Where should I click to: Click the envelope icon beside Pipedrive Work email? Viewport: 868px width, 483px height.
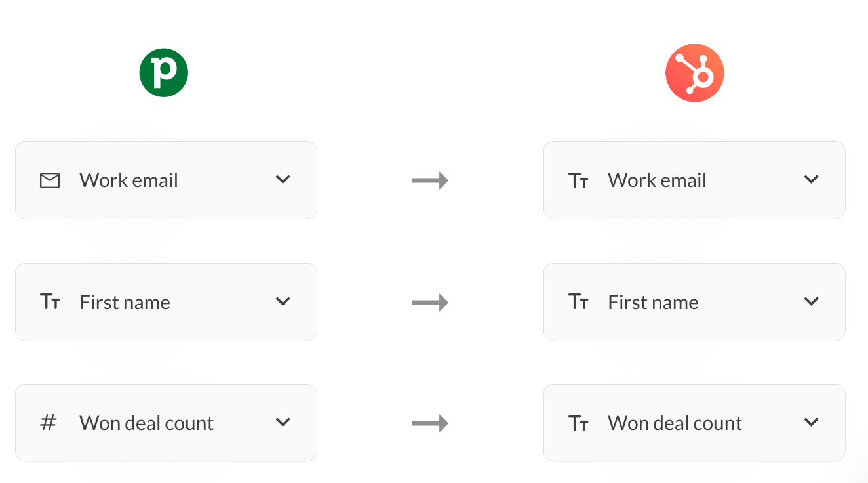[x=50, y=180]
